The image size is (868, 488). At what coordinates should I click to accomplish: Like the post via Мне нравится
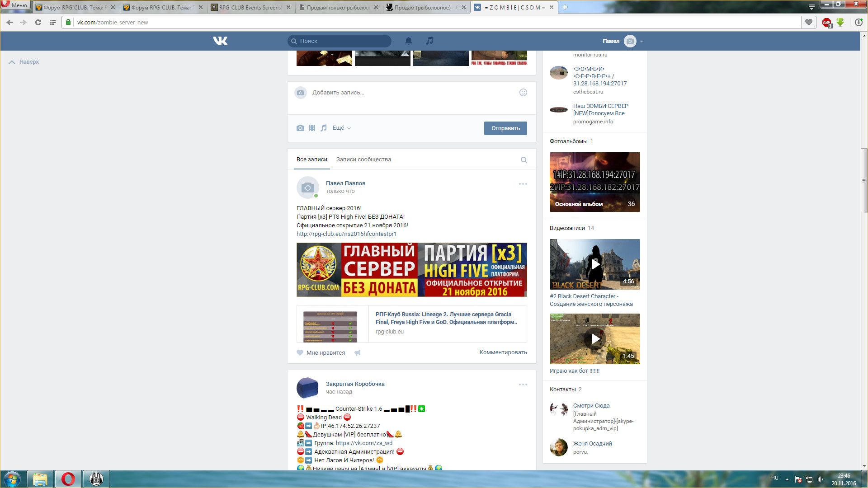tap(321, 353)
